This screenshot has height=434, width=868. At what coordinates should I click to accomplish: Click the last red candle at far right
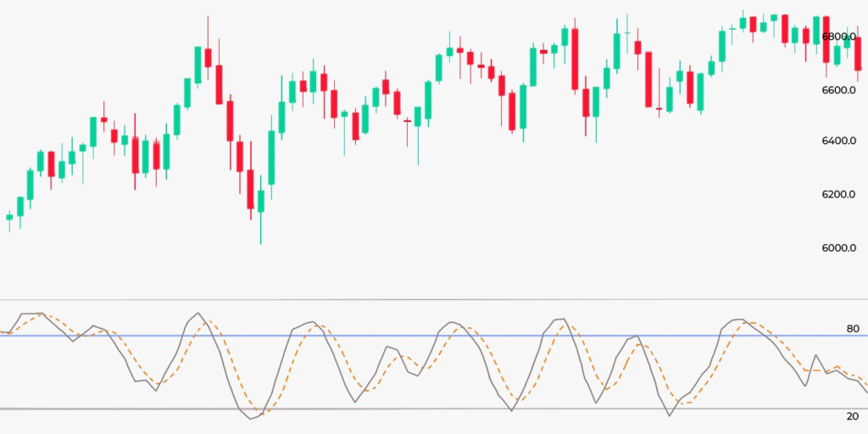tap(858, 59)
